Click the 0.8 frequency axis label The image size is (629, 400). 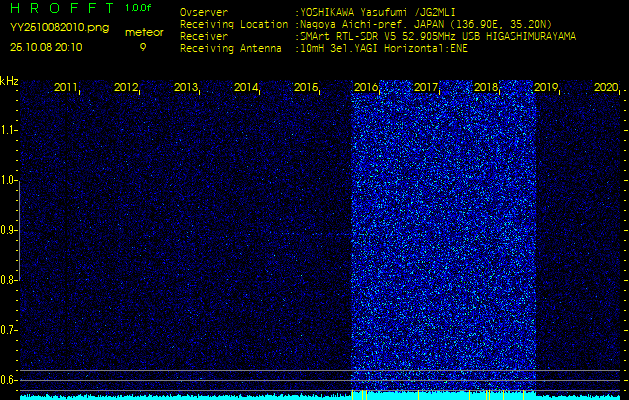[x=8, y=280]
